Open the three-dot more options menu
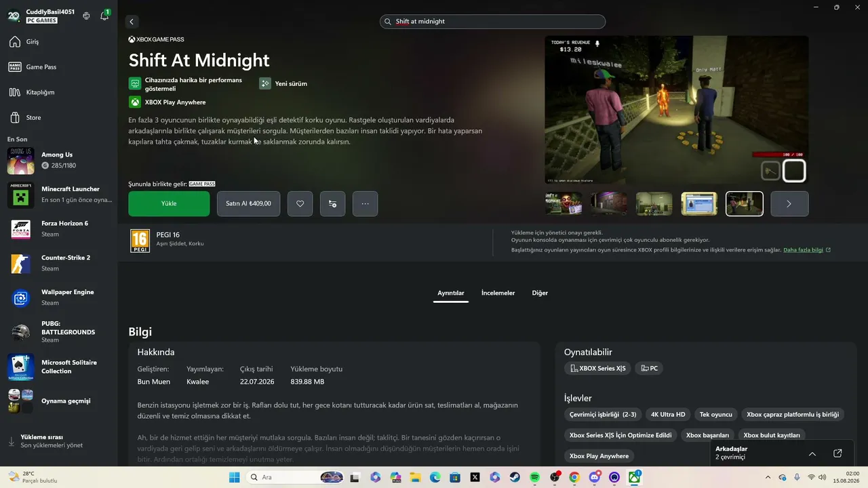This screenshot has height=488, width=868. tap(365, 203)
